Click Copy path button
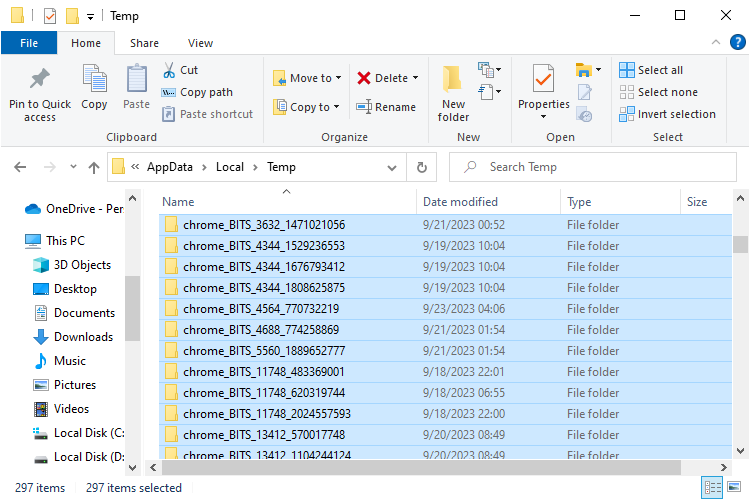750x500 pixels. 197,92
